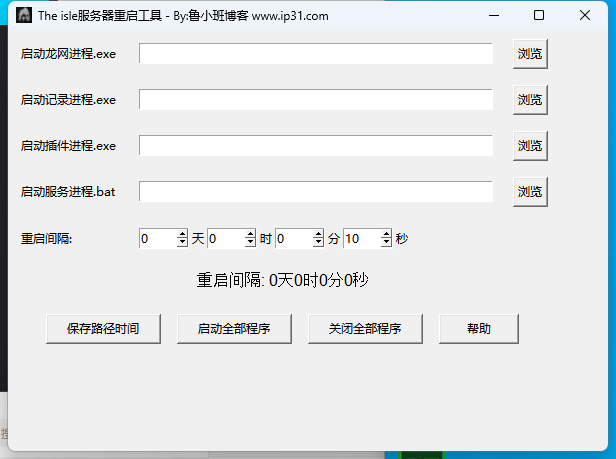
Task: Click the minutes value field showing 0
Action: coord(295,239)
